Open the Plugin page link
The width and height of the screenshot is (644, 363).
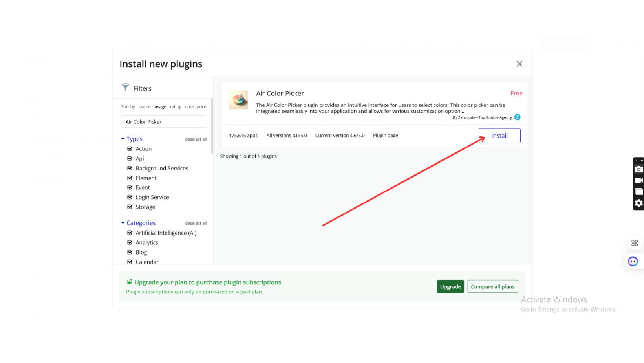pos(385,136)
